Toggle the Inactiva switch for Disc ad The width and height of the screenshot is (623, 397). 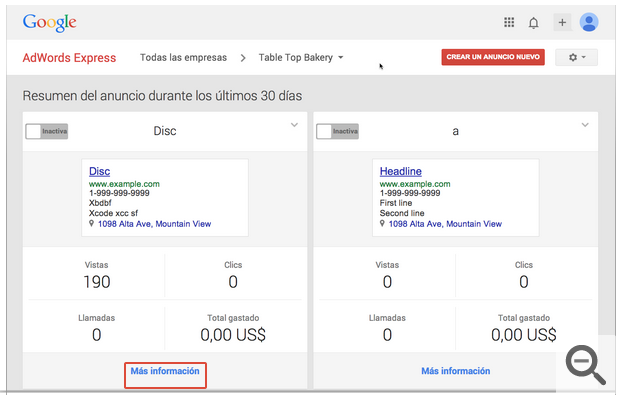click(x=47, y=131)
